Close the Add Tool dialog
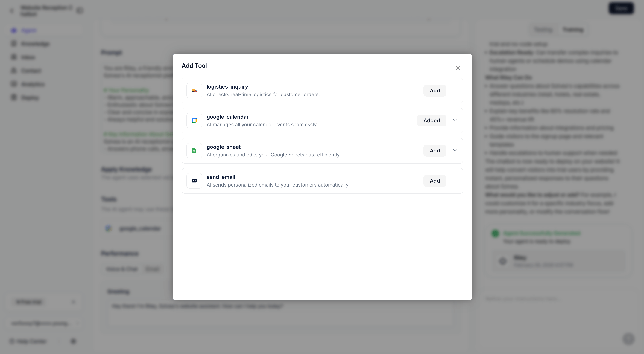Viewport: 644px width, 354px height. pos(458,68)
